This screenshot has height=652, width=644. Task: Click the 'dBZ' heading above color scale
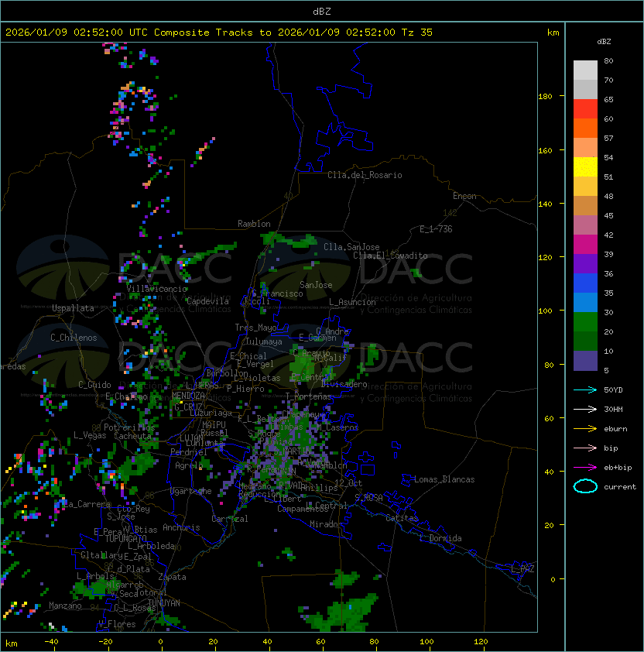[604, 42]
